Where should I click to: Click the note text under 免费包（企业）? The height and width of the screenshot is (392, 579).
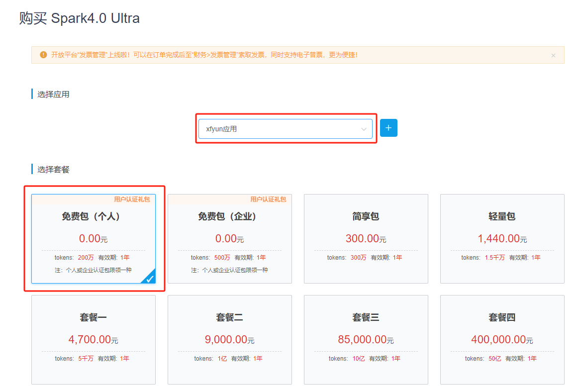pos(229,270)
